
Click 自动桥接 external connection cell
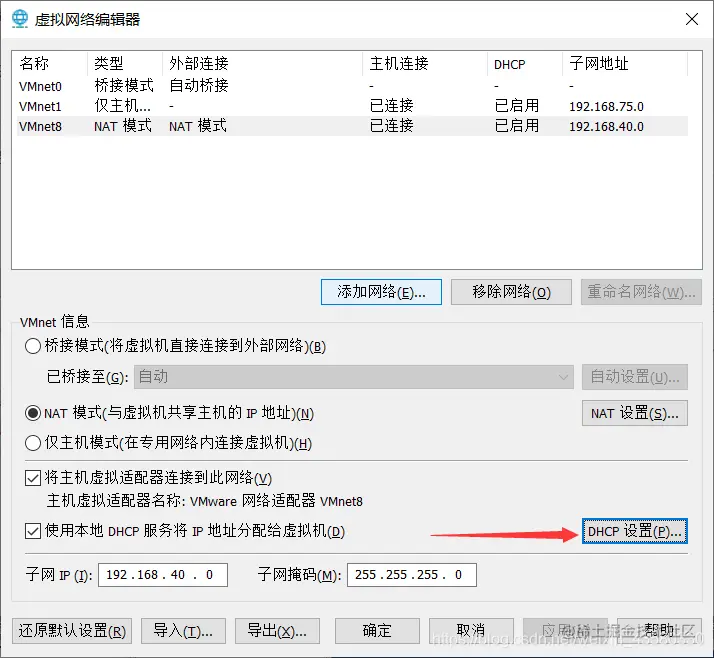[199, 86]
